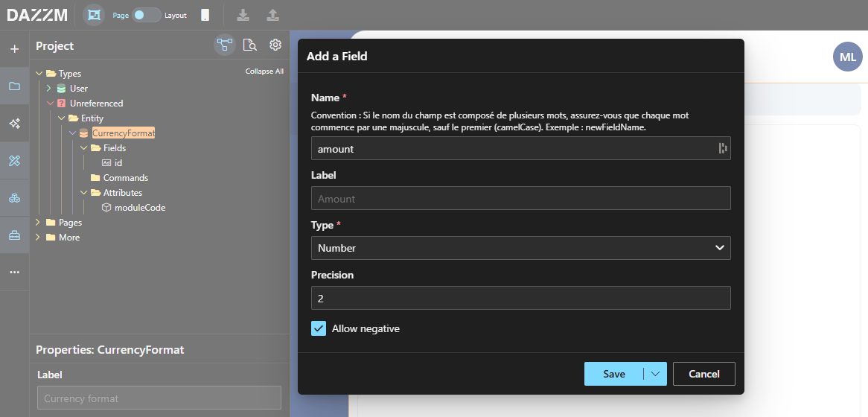868x417 pixels.
Task: Click the upload icon in top toolbar
Action: click(272, 15)
